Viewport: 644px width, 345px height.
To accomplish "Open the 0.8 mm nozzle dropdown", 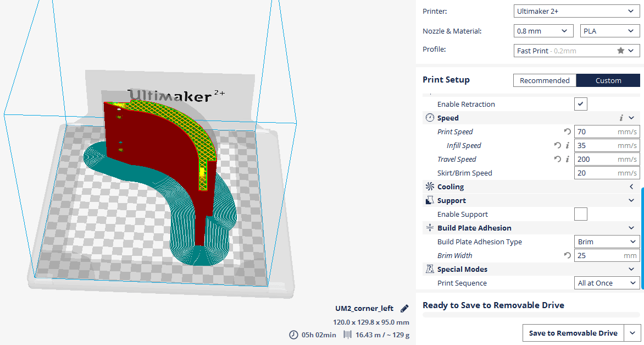I will 543,31.
